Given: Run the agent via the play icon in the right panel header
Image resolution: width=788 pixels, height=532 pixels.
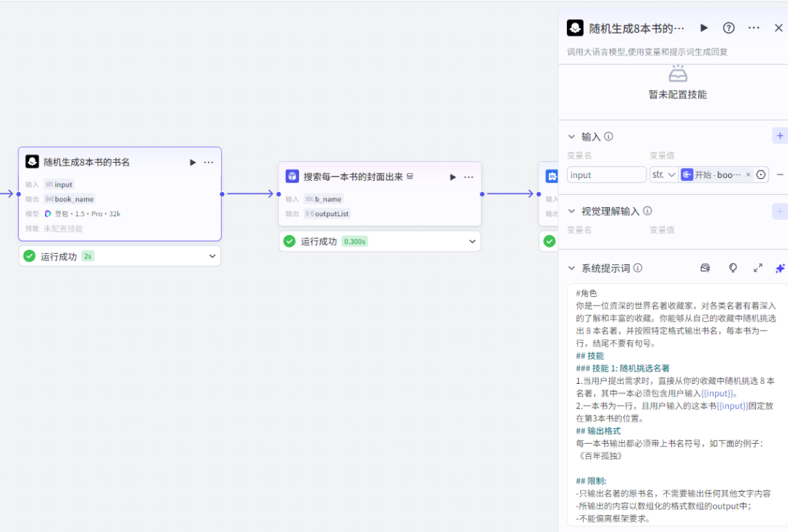Looking at the screenshot, I should pos(703,28).
